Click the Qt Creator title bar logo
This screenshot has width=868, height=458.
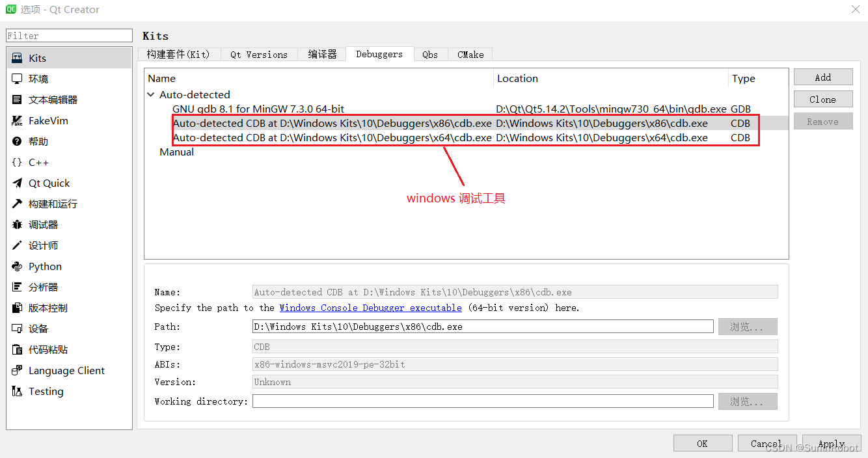click(x=11, y=9)
